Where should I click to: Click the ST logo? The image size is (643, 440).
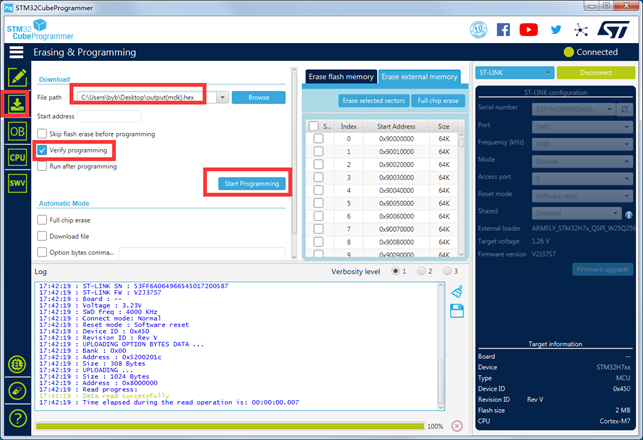(x=613, y=30)
